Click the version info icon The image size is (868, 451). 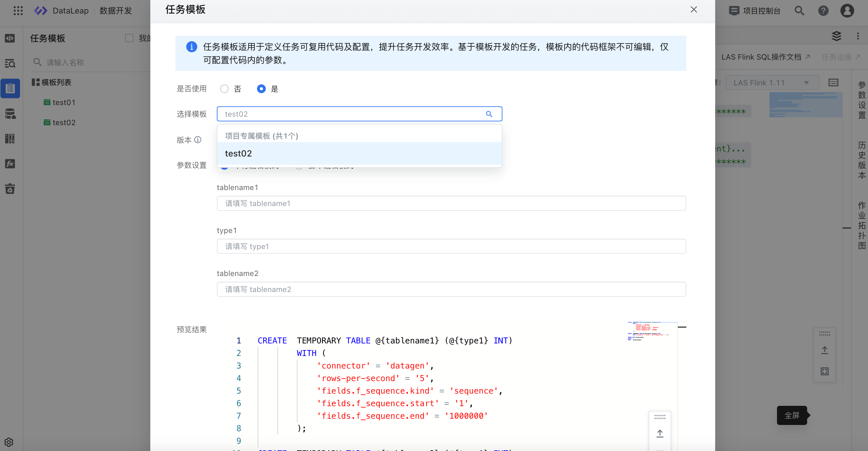point(198,140)
